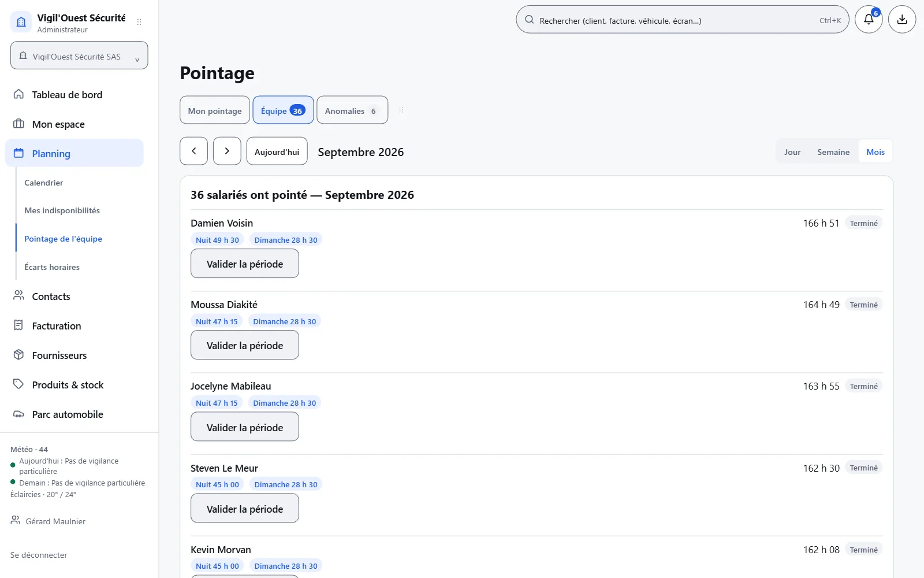Click the Facturation receipt icon

19,325
